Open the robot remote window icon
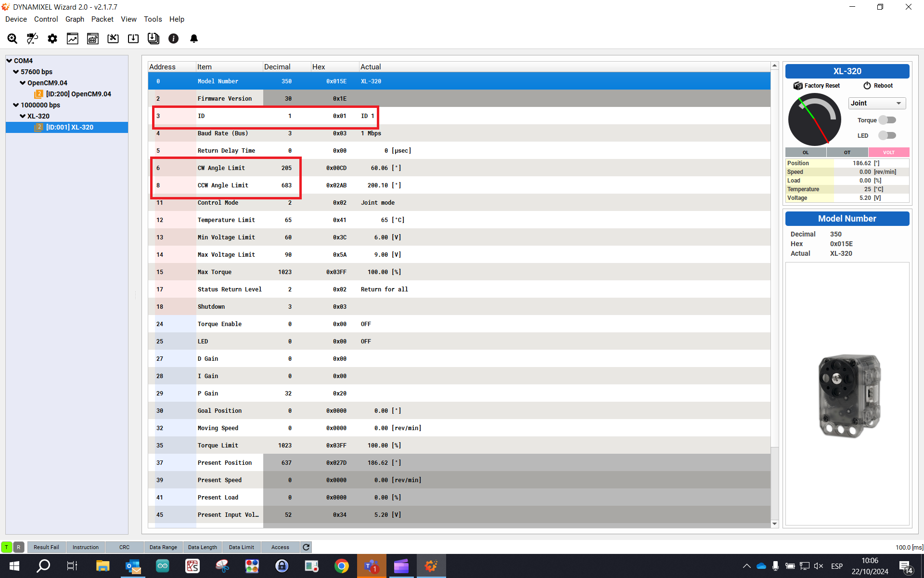 pyautogui.click(x=93, y=39)
